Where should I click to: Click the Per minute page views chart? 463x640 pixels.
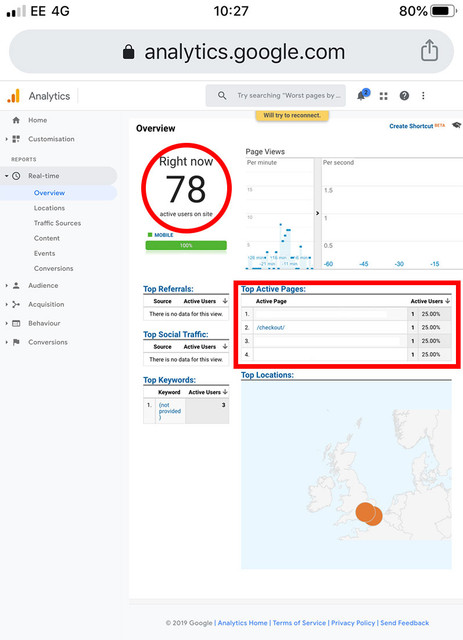point(280,213)
